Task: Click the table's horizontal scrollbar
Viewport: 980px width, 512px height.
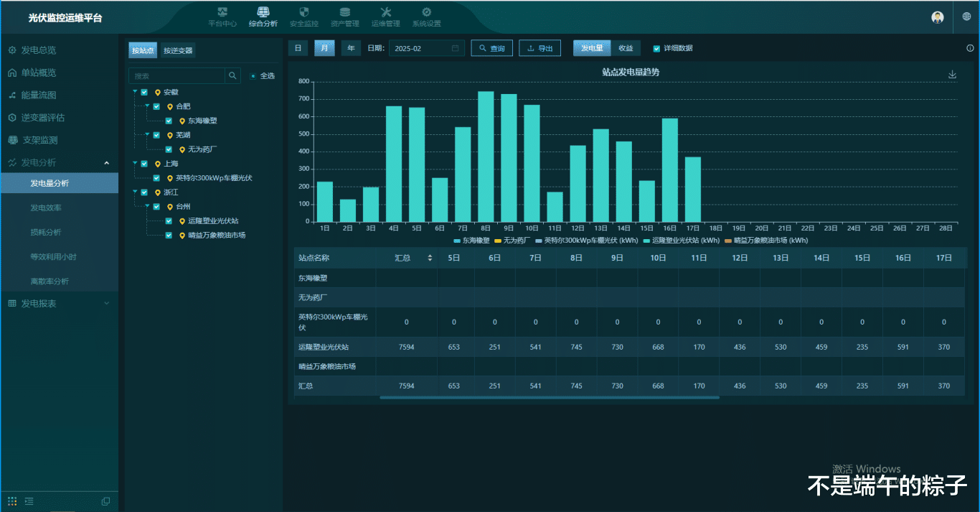Action: (549, 397)
